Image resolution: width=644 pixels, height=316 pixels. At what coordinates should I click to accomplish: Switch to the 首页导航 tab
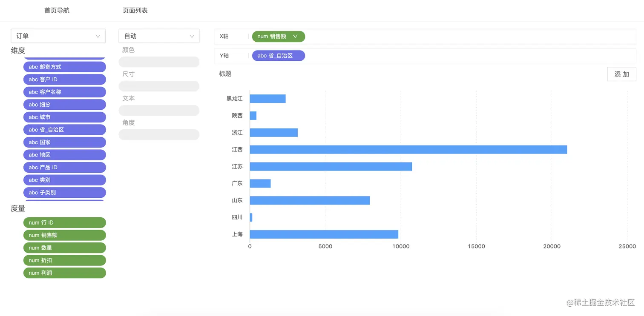(57, 11)
